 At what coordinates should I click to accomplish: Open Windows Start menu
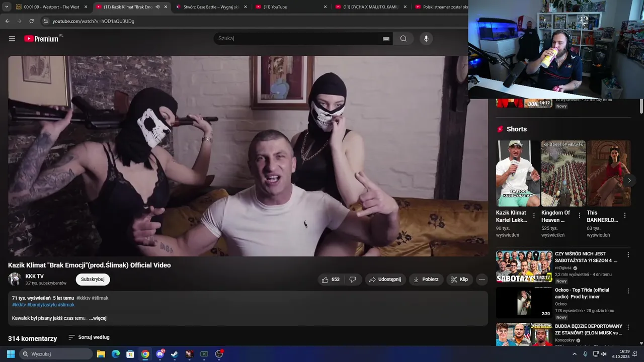(x=11, y=354)
